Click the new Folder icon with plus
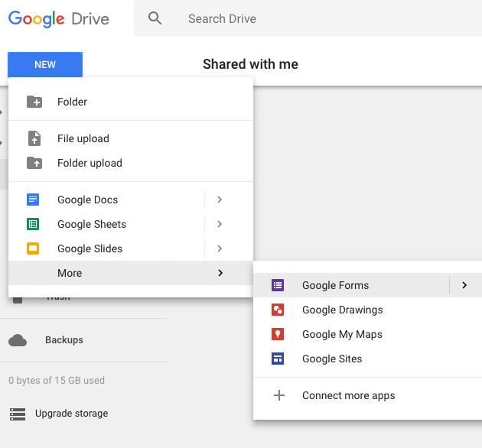Viewport: 482px width, 448px height. click(x=34, y=102)
